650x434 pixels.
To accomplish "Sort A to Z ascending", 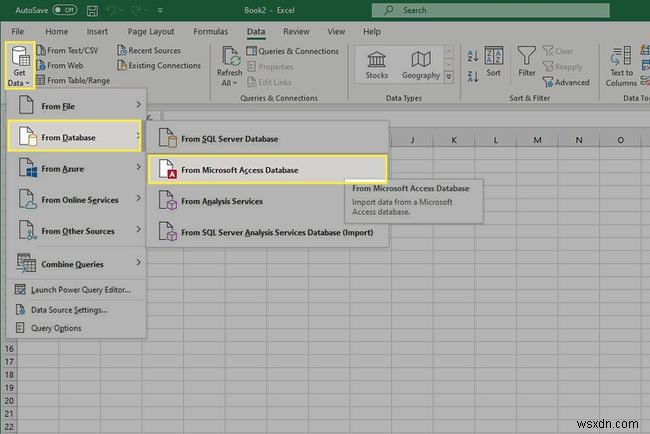I will click(x=473, y=56).
